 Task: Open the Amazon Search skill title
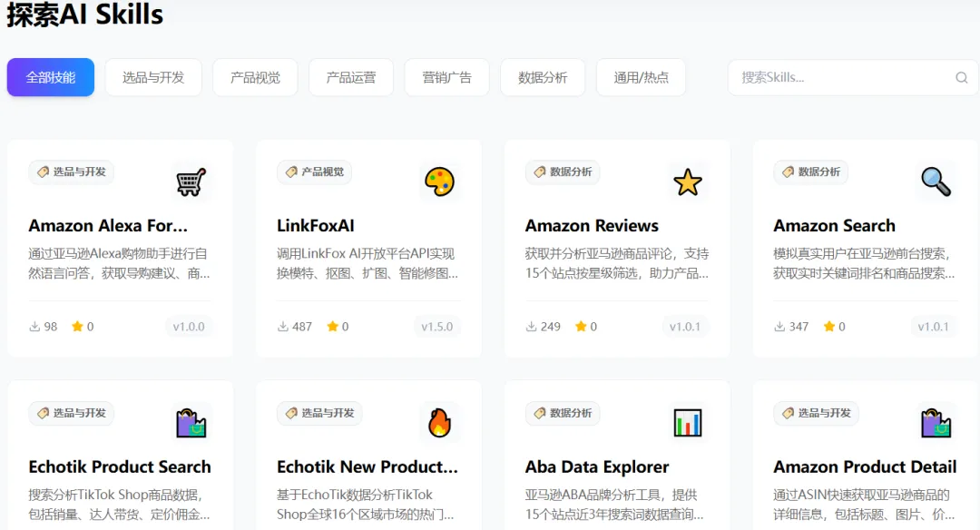click(x=835, y=226)
